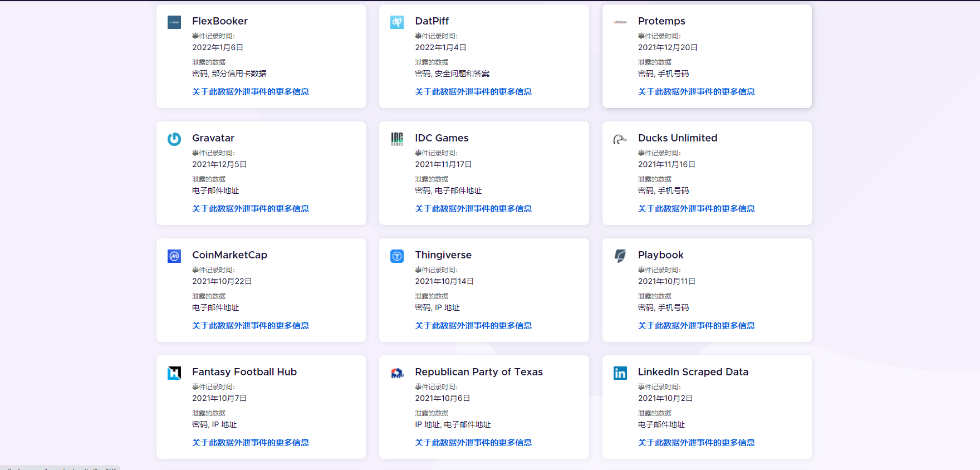Click the Playbook logo icon

tap(620, 256)
